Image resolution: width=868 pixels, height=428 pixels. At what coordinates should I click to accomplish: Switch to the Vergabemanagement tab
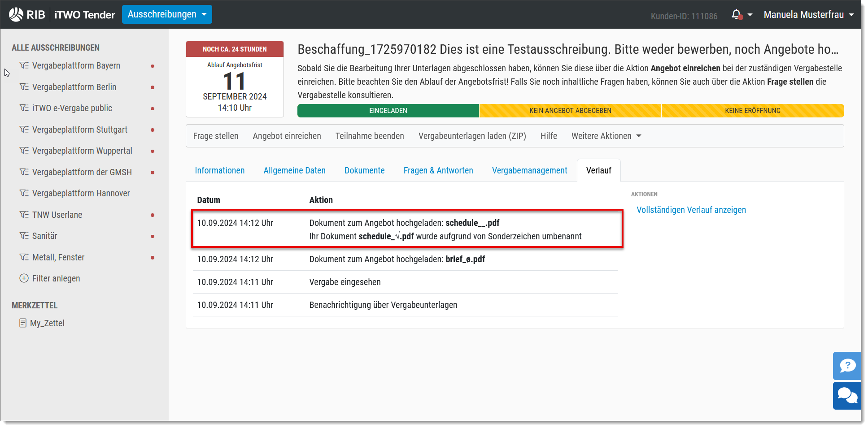pyautogui.click(x=530, y=170)
